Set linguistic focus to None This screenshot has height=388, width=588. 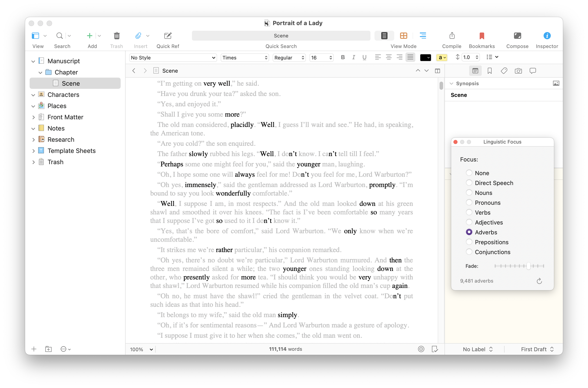(469, 173)
